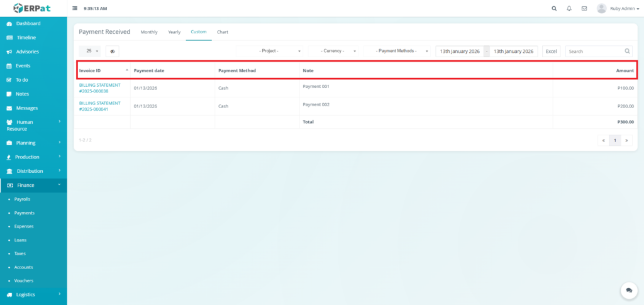Viewport: 644px width, 305px height.
Task: Open Billing Statement #2025-000038 link
Action: [99, 88]
